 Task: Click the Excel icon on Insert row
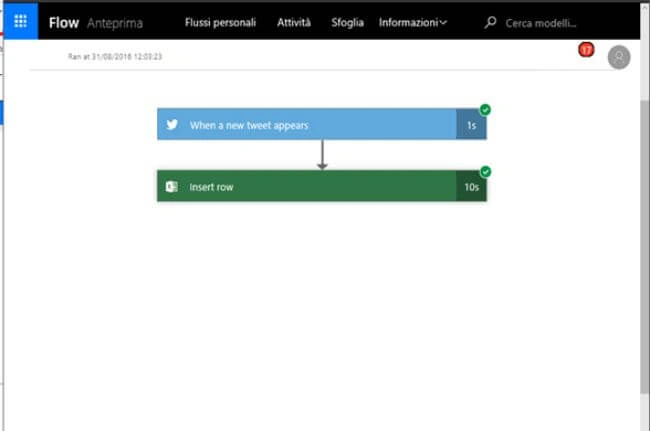pos(172,186)
